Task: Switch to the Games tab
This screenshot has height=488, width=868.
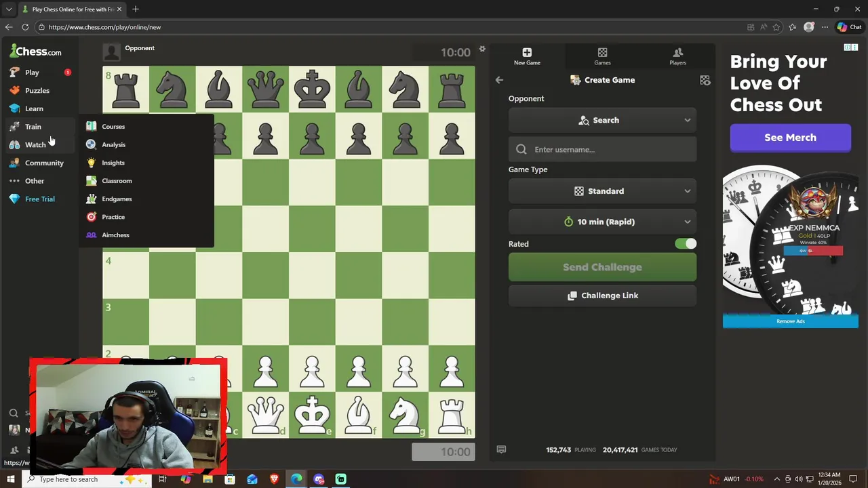Action: 602,57
